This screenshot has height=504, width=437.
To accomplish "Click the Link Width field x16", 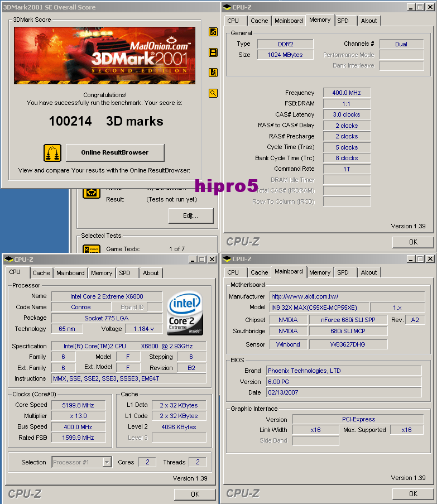I will pyautogui.click(x=315, y=430).
